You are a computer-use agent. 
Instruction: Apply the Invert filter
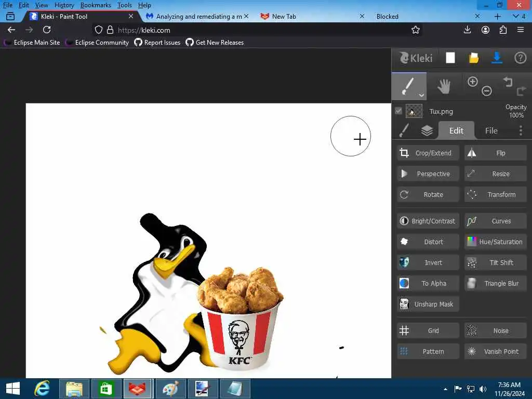tap(428, 262)
